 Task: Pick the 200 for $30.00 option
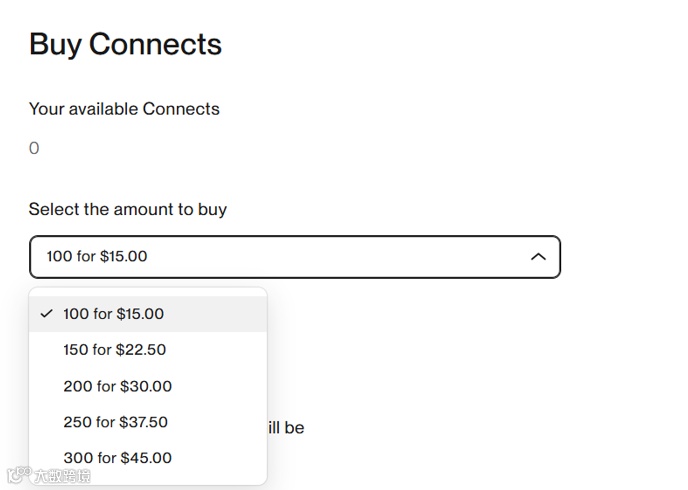[x=117, y=386]
